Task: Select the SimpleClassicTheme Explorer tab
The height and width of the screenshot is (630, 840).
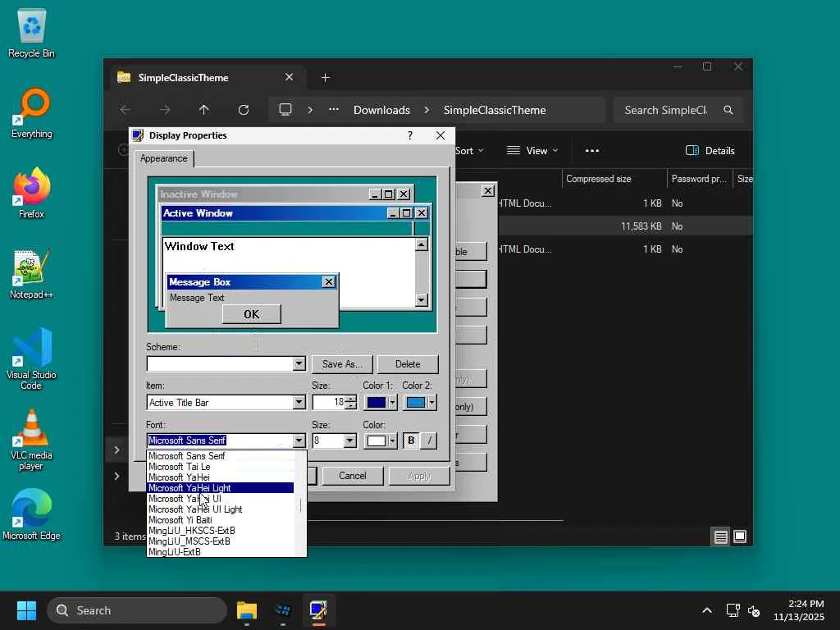Action: tap(206, 78)
